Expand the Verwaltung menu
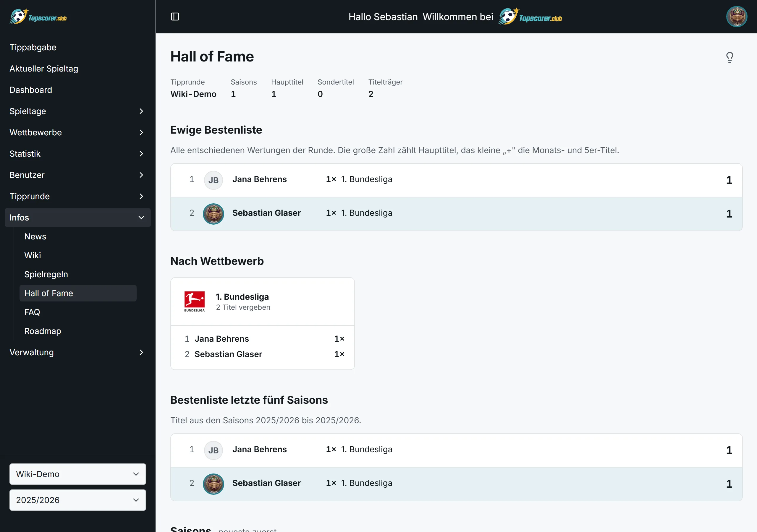 coord(77,352)
